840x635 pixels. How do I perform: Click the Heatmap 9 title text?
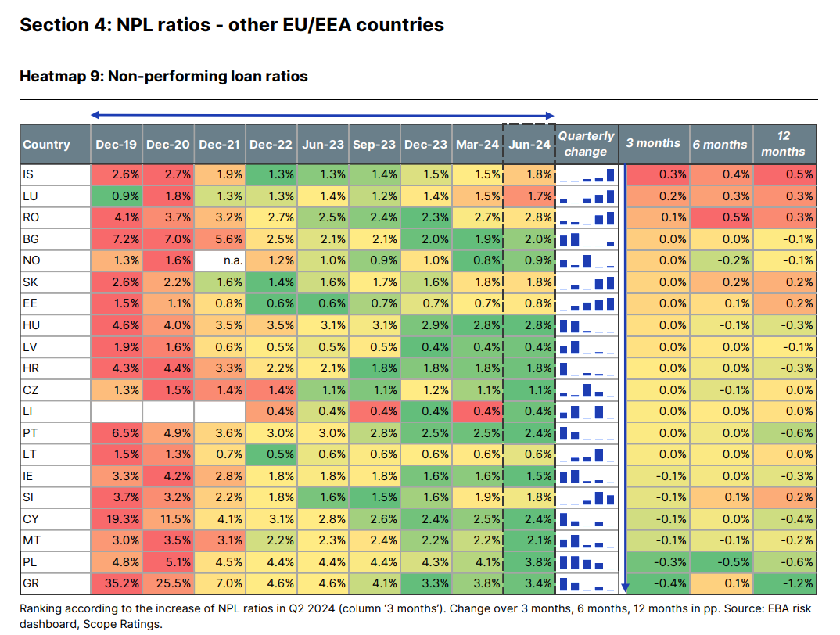pos(163,77)
